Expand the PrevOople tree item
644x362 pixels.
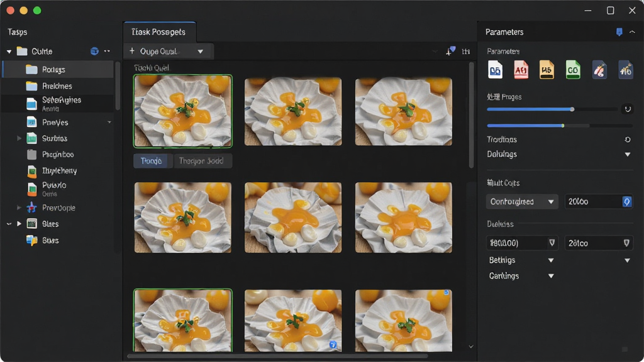19,207
